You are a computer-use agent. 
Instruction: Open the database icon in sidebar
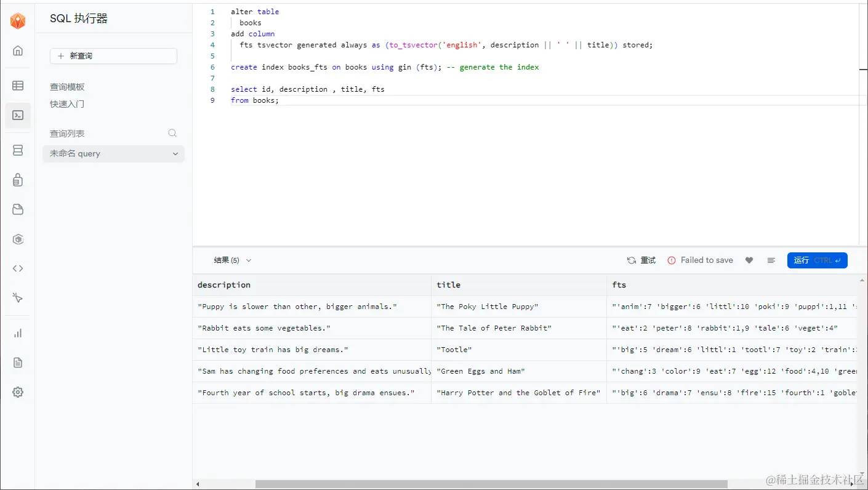(18, 150)
